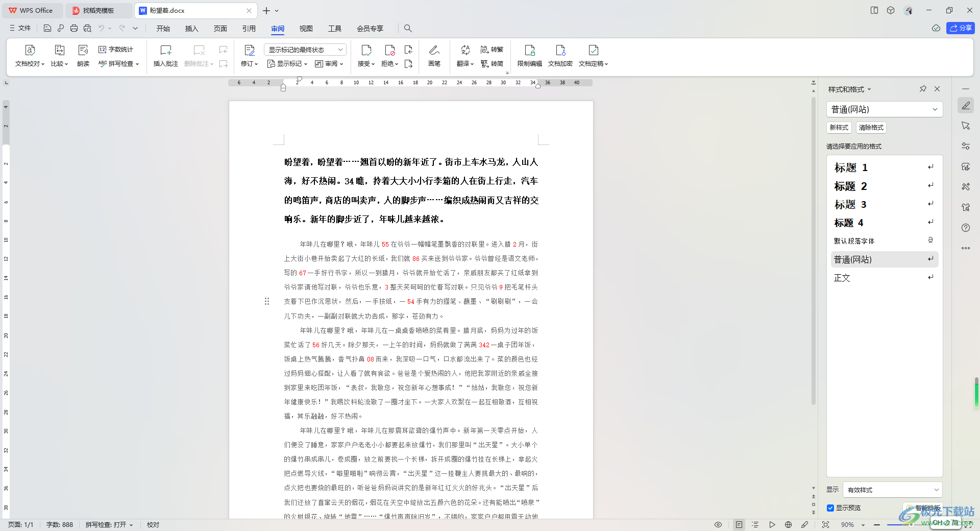Click the 文档定稿 finalize document icon
Screen dimensions: 980x531
[593, 50]
